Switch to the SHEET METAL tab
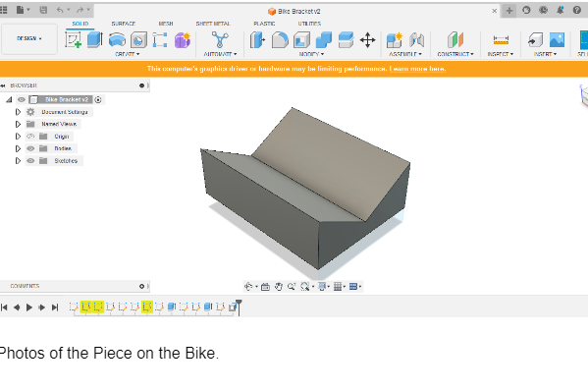Screen dimensions: 588x391 213,24
